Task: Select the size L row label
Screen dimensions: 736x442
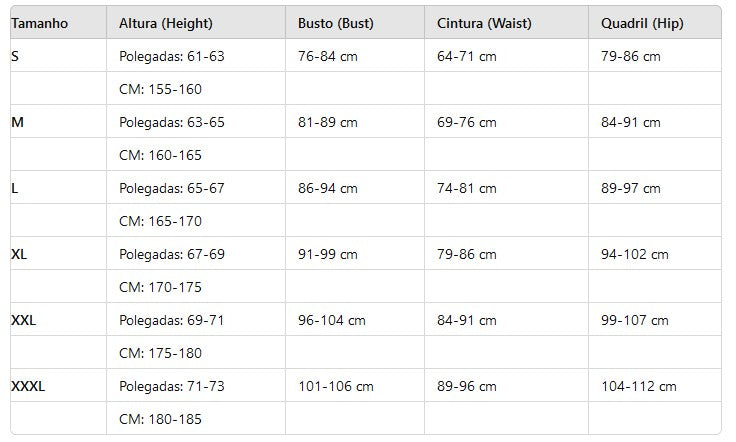Action: click(x=15, y=188)
